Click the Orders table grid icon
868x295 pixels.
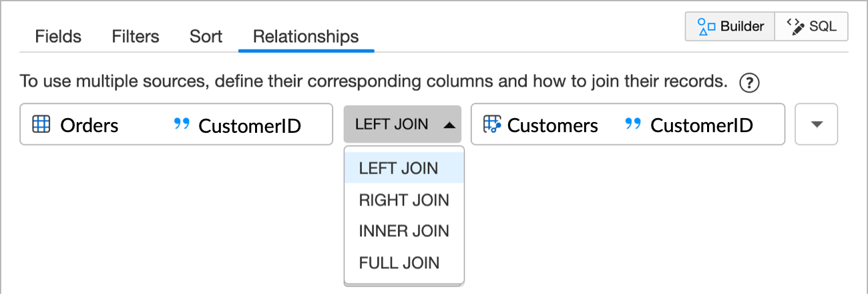41,125
